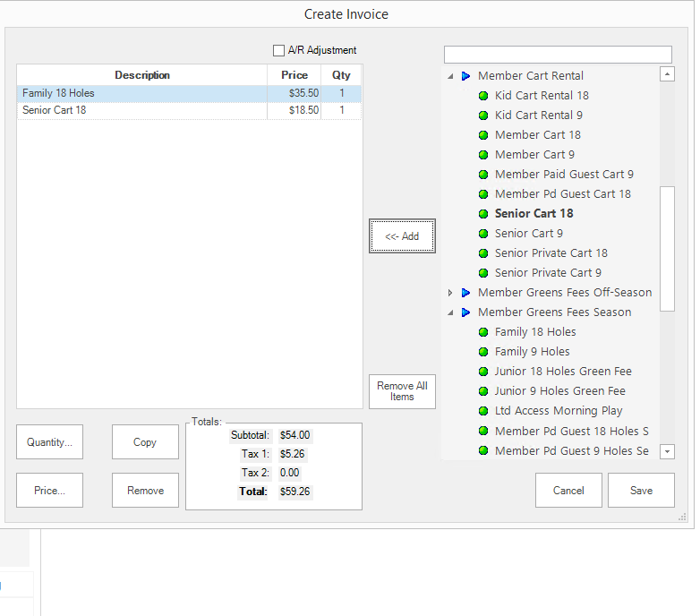
Task: Click blue arrow icon for Member Greens Fees Season
Action: [x=465, y=312]
